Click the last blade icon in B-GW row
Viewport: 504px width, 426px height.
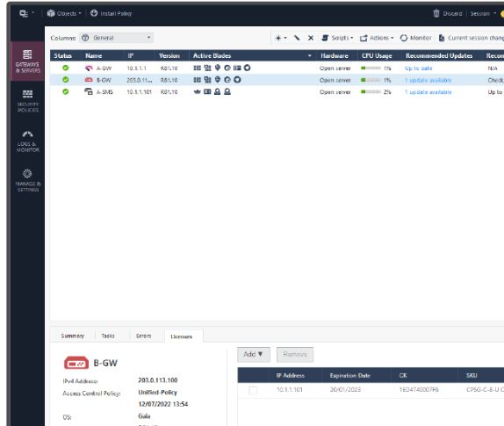[237, 80]
